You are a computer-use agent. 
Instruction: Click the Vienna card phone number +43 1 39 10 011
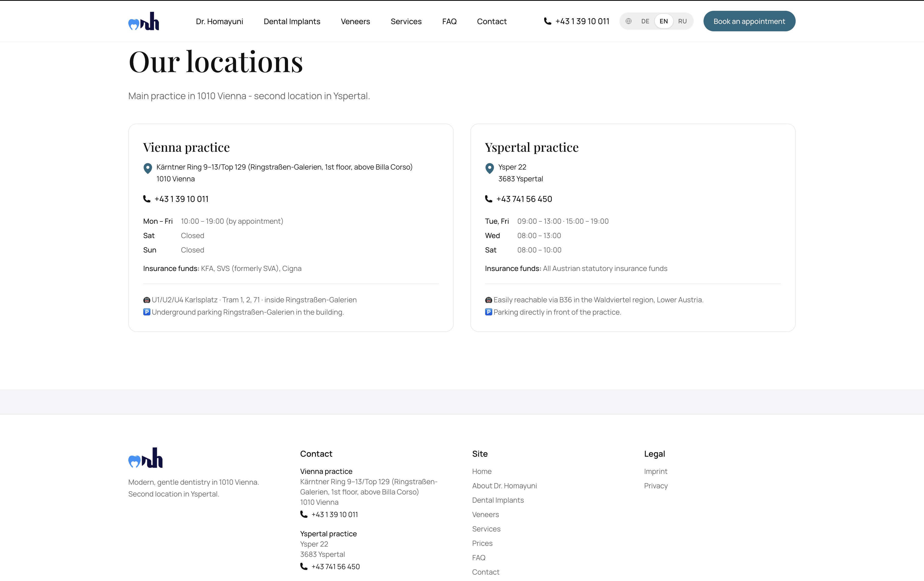point(181,199)
